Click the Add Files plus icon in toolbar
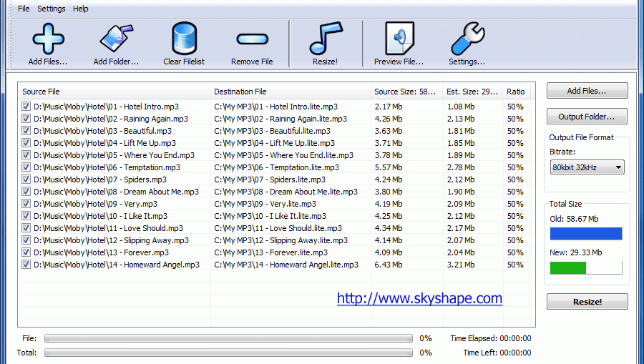Screen dimensions: 644x364 (x=48, y=39)
